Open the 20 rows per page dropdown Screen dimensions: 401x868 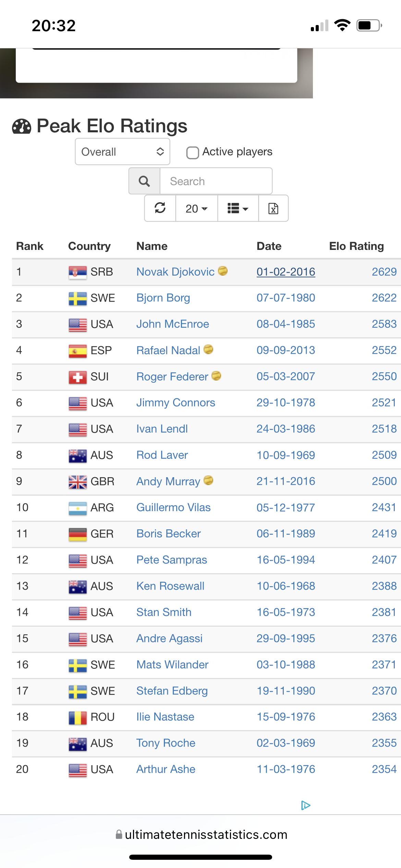pyautogui.click(x=197, y=208)
